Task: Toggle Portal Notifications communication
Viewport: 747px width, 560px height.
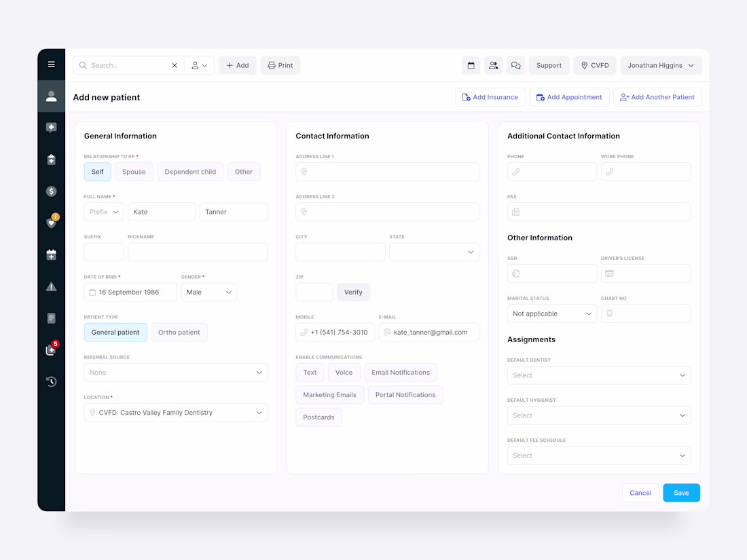Action: point(405,395)
